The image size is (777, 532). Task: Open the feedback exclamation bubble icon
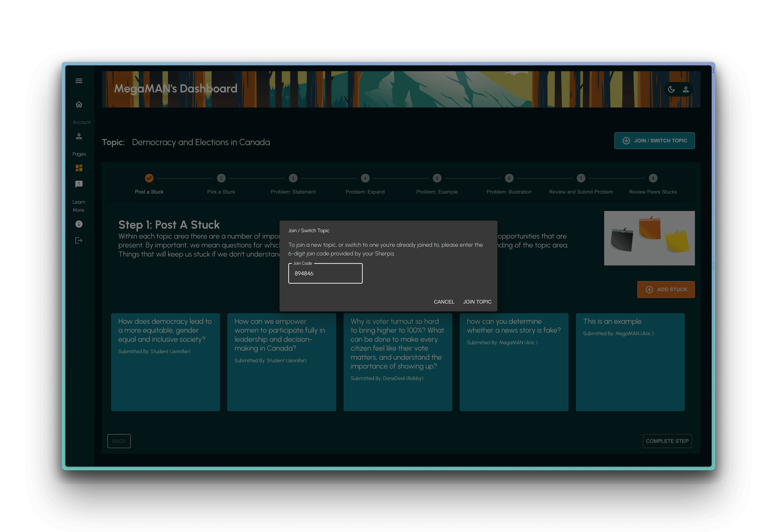(79, 184)
